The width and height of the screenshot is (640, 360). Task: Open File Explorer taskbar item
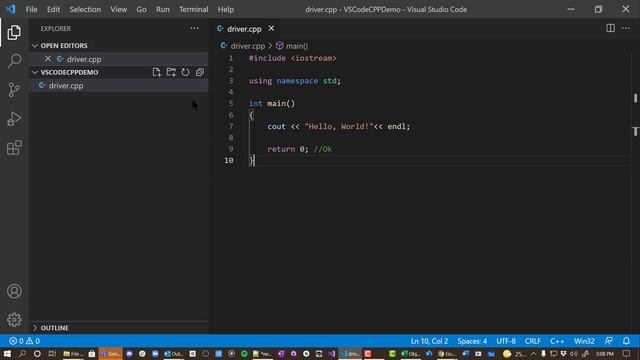click(73, 353)
